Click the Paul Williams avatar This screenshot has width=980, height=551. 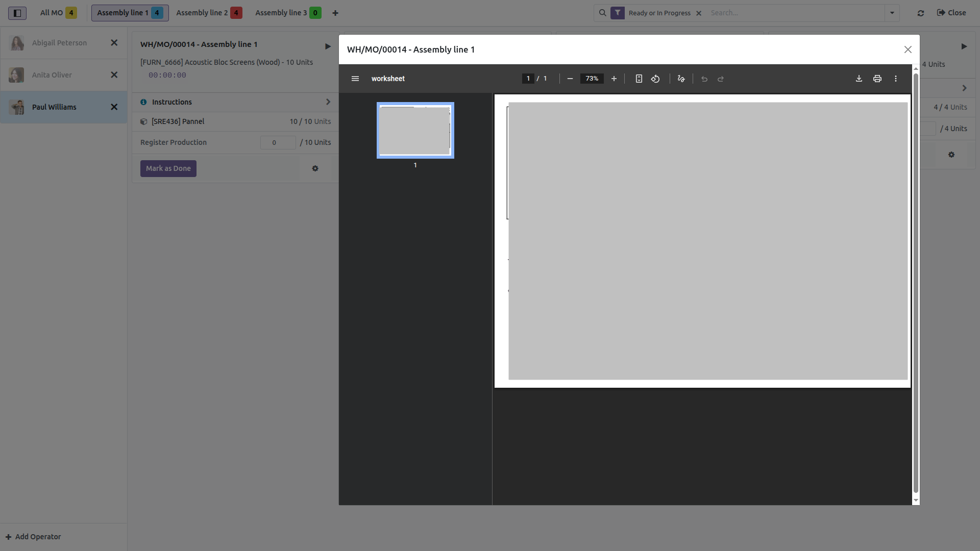coord(17,107)
